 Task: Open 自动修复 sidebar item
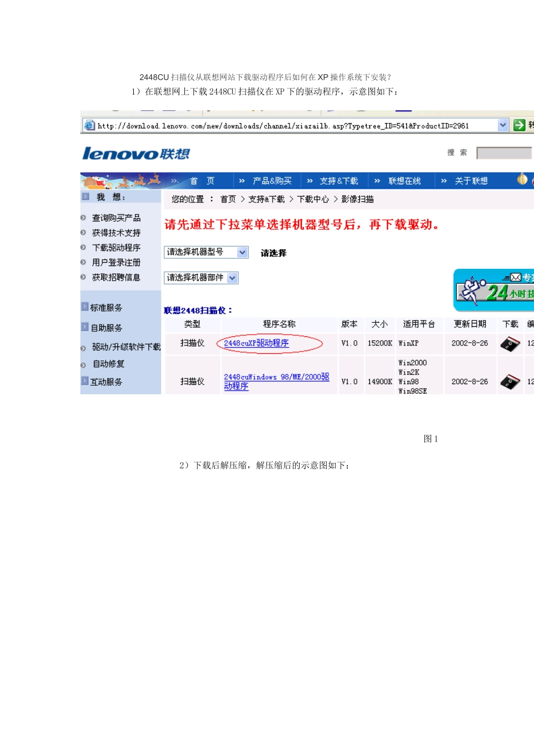(108, 364)
